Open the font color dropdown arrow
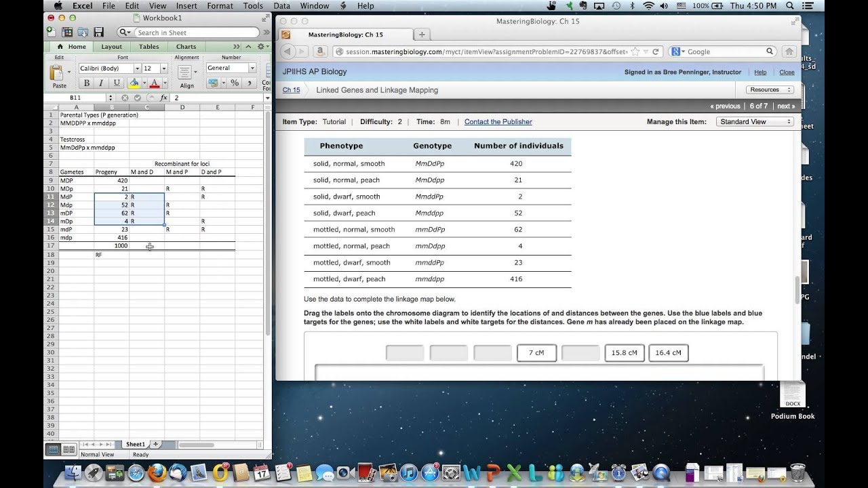Screen dimensions: 868x488 (x=163, y=83)
